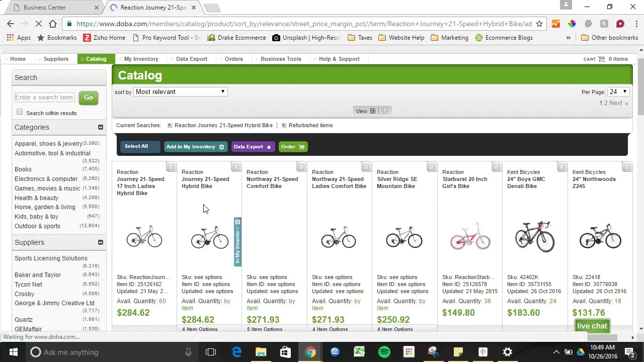
Task: Enable Search within results checkbox
Action: click(20, 112)
